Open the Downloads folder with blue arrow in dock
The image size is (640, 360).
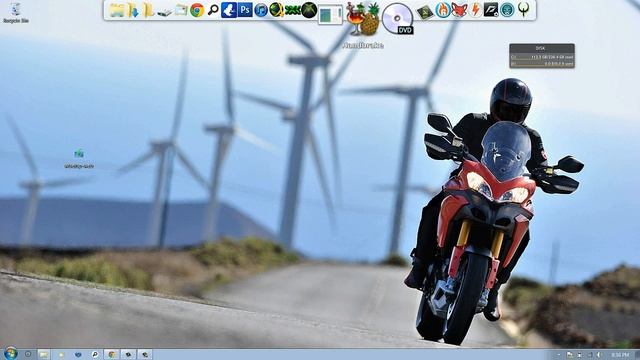(133, 10)
